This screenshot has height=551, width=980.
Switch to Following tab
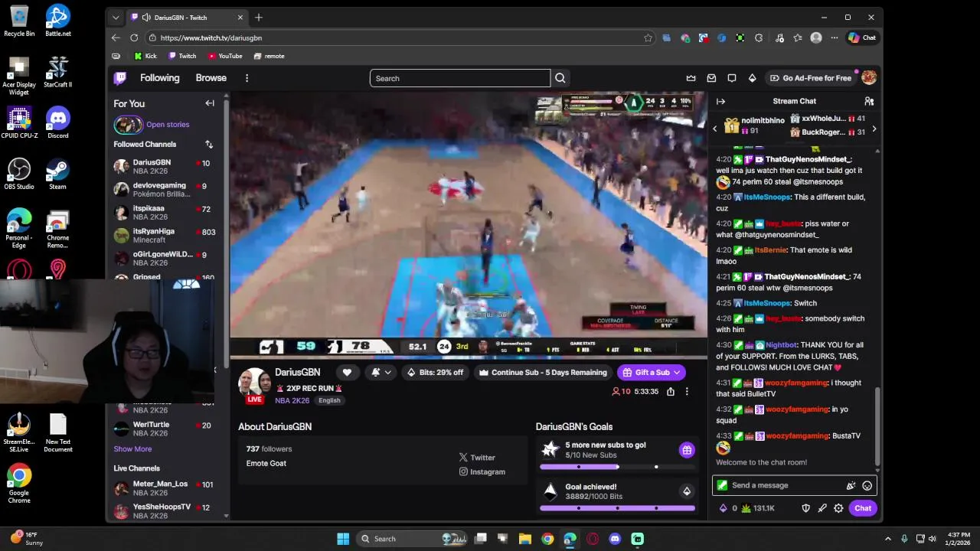159,78
